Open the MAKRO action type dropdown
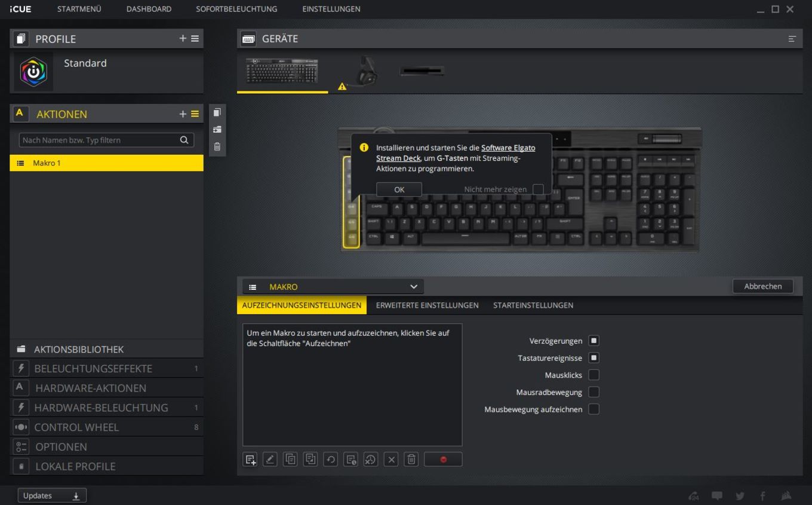 point(333,287)
